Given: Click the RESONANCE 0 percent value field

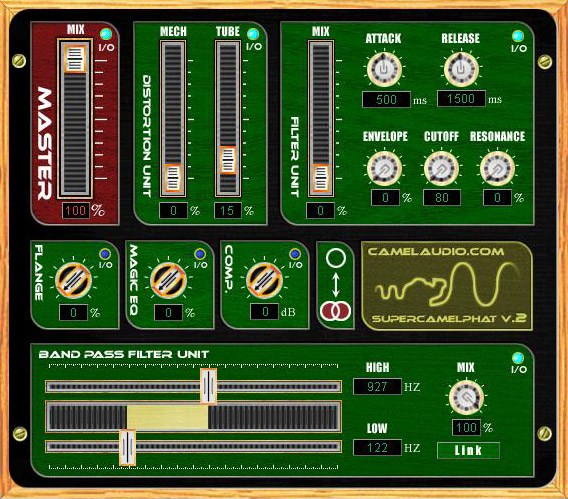Looking at the screenshot, I should 497,198.
